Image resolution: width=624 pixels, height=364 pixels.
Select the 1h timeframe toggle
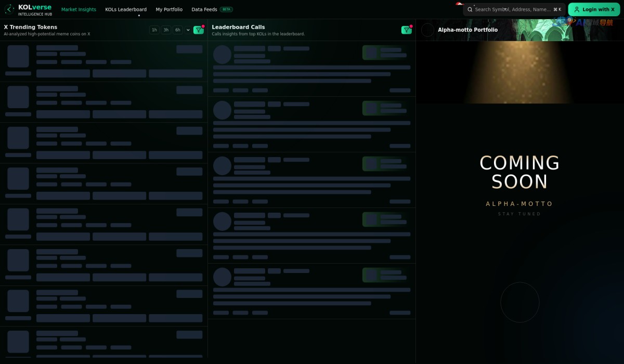154,30
